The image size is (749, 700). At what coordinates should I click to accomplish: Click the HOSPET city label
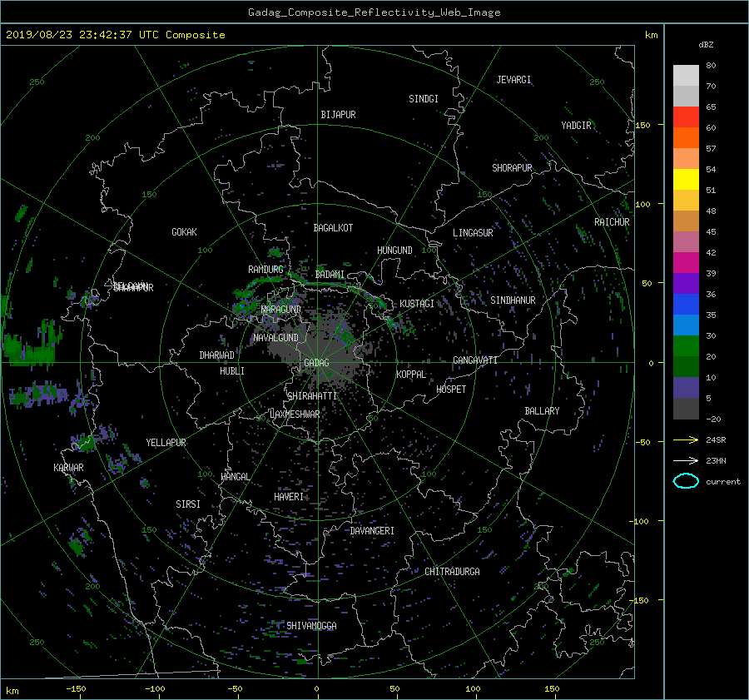click(451, 390)
